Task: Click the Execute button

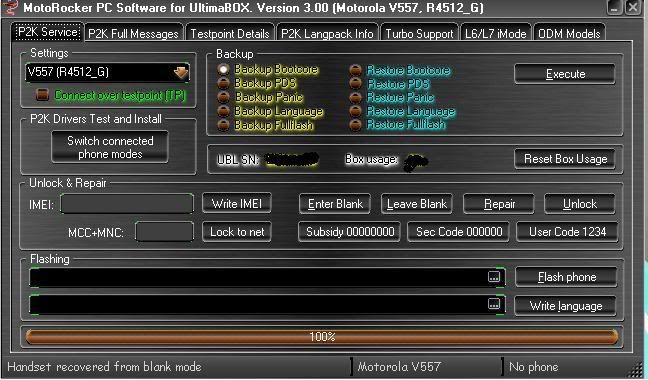Action: click(x=565, y=74)
